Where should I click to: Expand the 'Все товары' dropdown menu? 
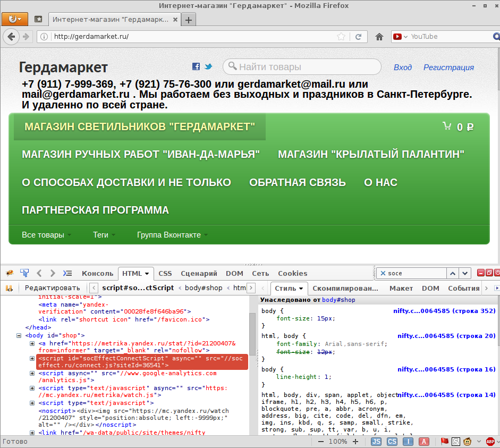pyautogui.click(x=46, y=235)
